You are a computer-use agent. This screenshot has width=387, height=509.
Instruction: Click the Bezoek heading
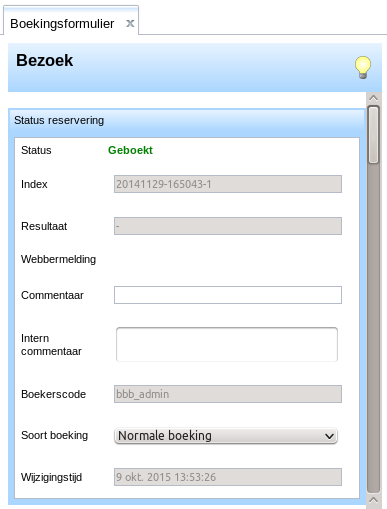coord(44,61)
